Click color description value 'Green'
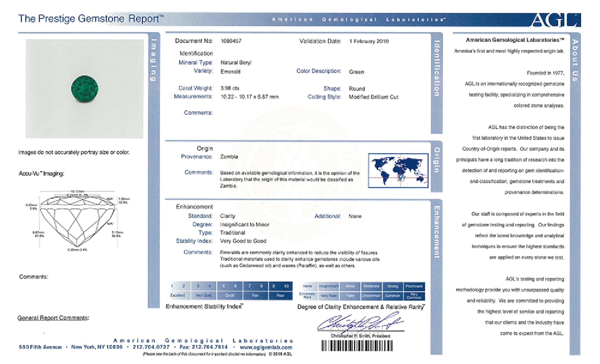The height and width of the screenshot is (364, 600). point(356,72)
